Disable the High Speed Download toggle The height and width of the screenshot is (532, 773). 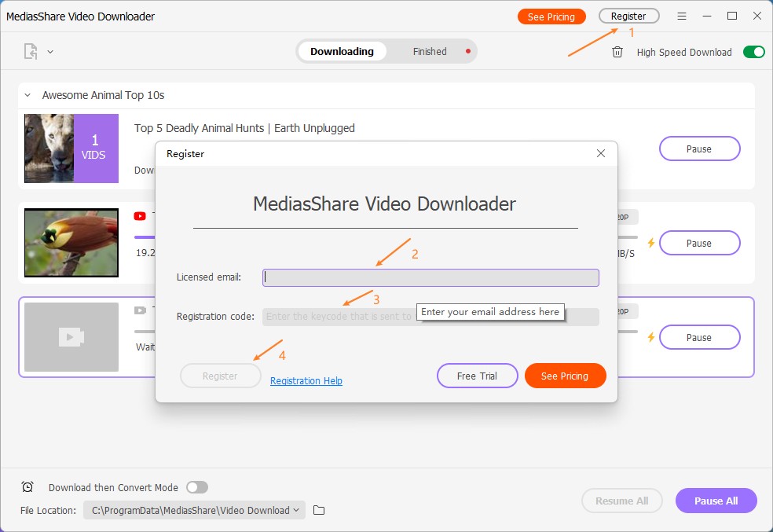pos(753,52)
